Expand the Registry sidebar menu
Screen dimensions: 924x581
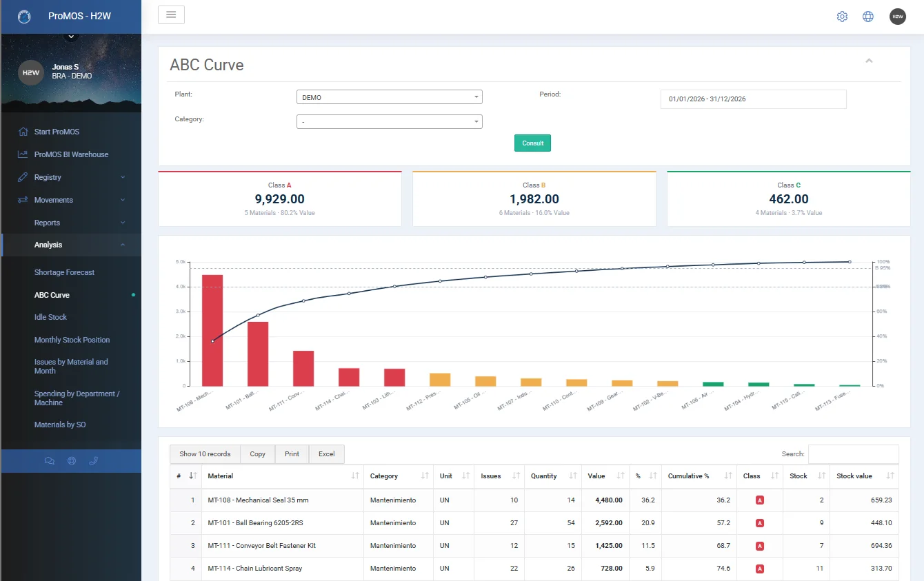pos(71,177)
